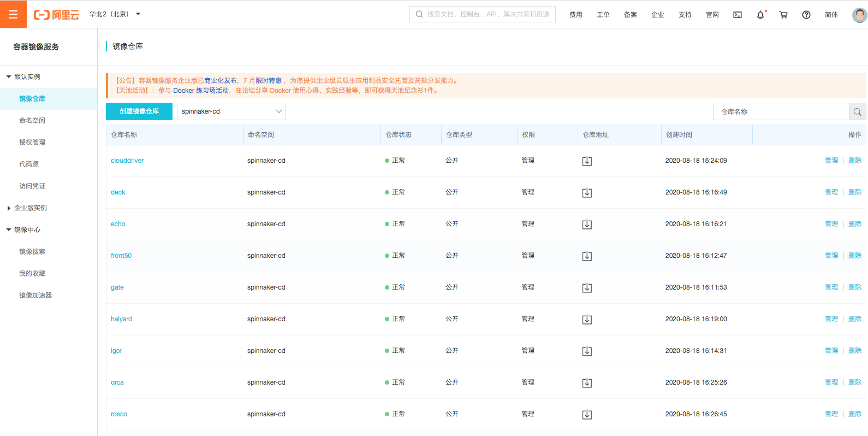Collapse the 镜像中心 section
Screen dimensions: 868x436
(x=23, y=229)
